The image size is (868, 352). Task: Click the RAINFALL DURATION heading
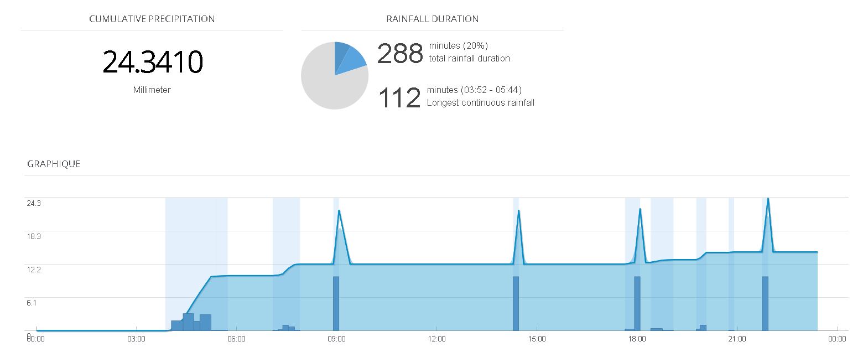432,19
